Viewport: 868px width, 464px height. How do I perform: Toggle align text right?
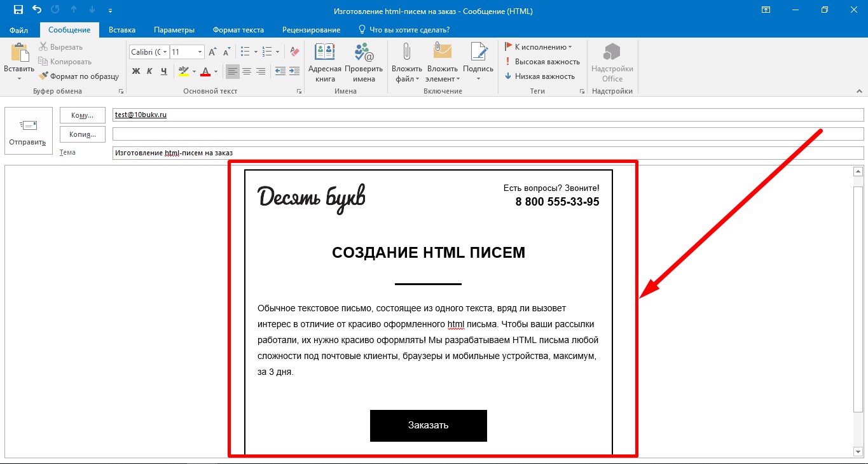260,71
